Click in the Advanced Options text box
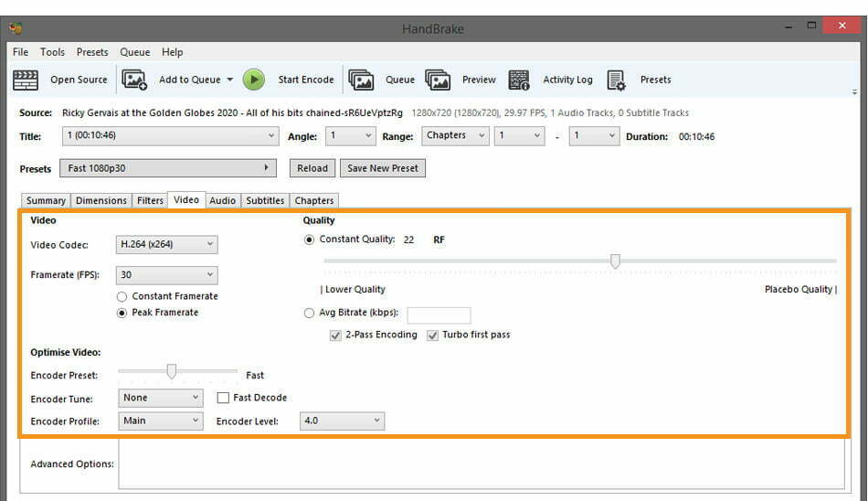The image size is (868, 501). click(482, 464)
